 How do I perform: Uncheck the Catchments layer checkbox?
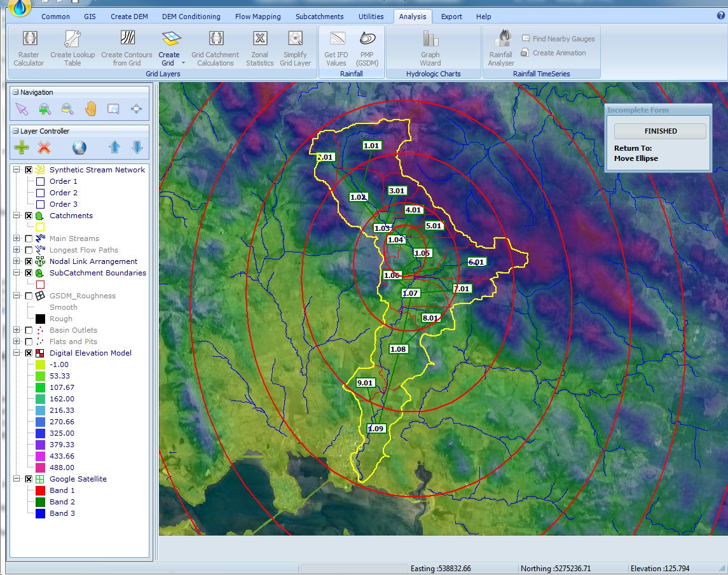point(29,216)
